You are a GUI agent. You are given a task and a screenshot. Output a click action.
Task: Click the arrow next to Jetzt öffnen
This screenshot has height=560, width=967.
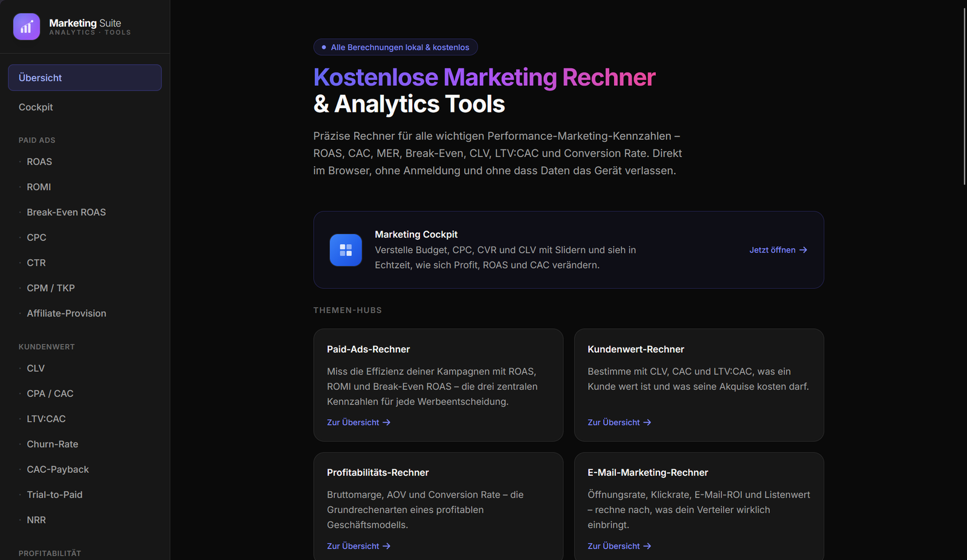803,250
